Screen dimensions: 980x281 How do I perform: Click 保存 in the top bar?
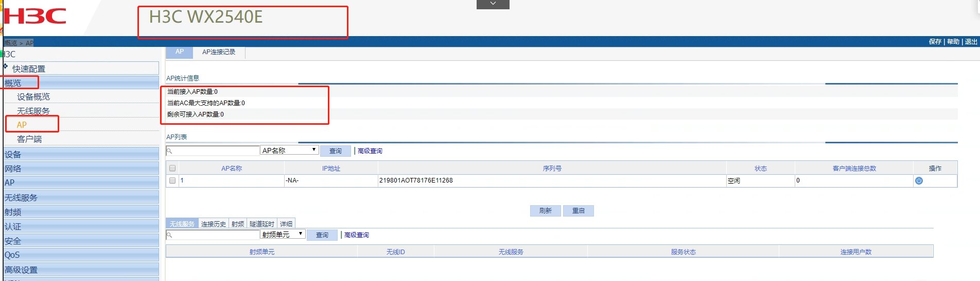[935, 42]
